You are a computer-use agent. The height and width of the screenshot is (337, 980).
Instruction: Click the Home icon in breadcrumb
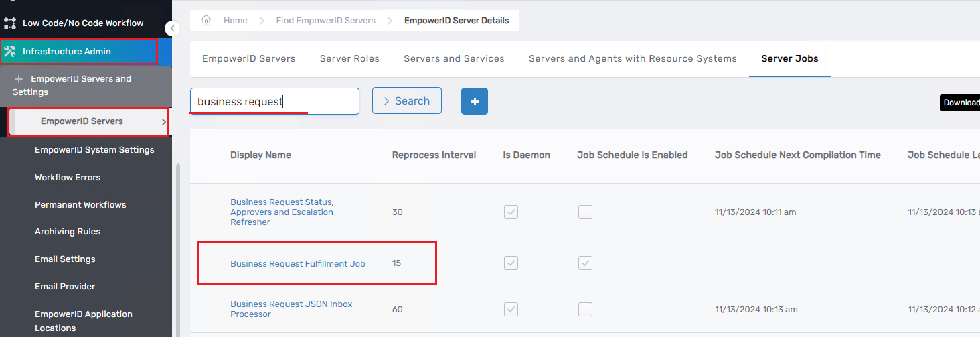[206, 21]
